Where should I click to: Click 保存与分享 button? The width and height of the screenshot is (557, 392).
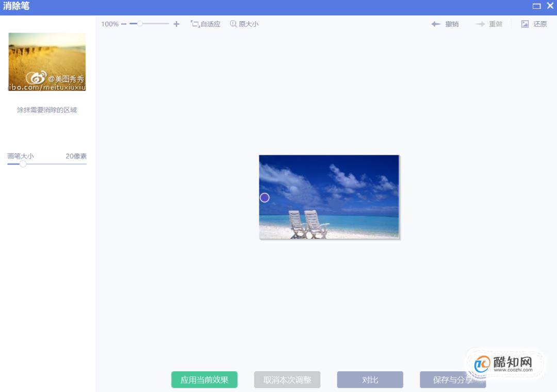tap(453, 380)
